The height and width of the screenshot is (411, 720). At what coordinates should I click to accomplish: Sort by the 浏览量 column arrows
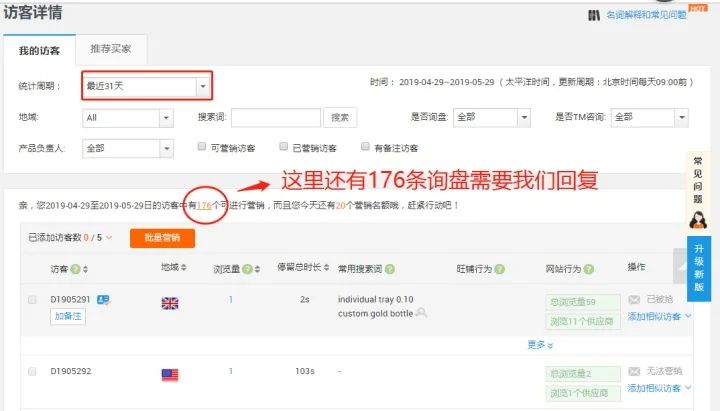(x=257, y=269)
